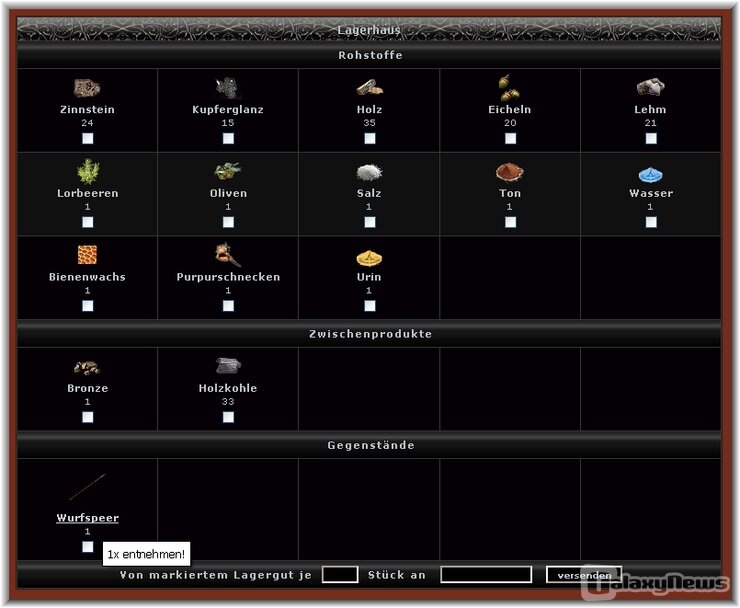Mark the Purpurschnecken checkbox
The width and height of the screenshot is (740, 608).
[x=228, y=306]
